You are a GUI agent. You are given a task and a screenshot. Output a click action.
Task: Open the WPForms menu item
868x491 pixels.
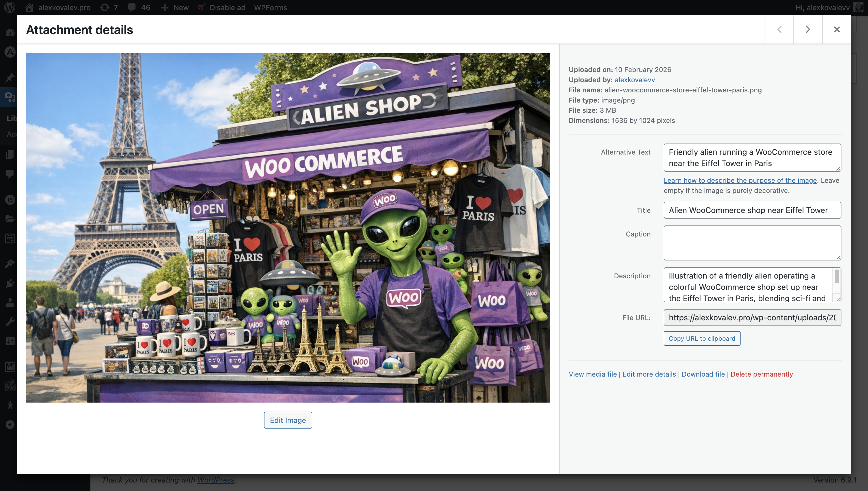point(270,7)
